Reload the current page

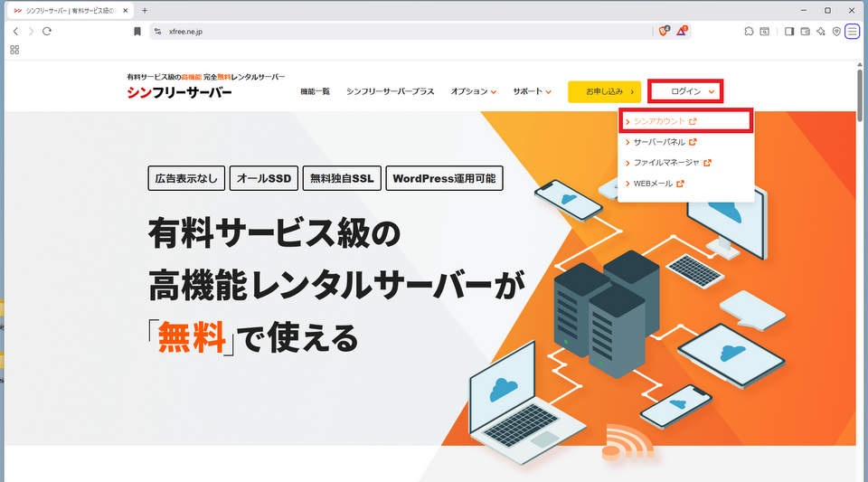47,31
